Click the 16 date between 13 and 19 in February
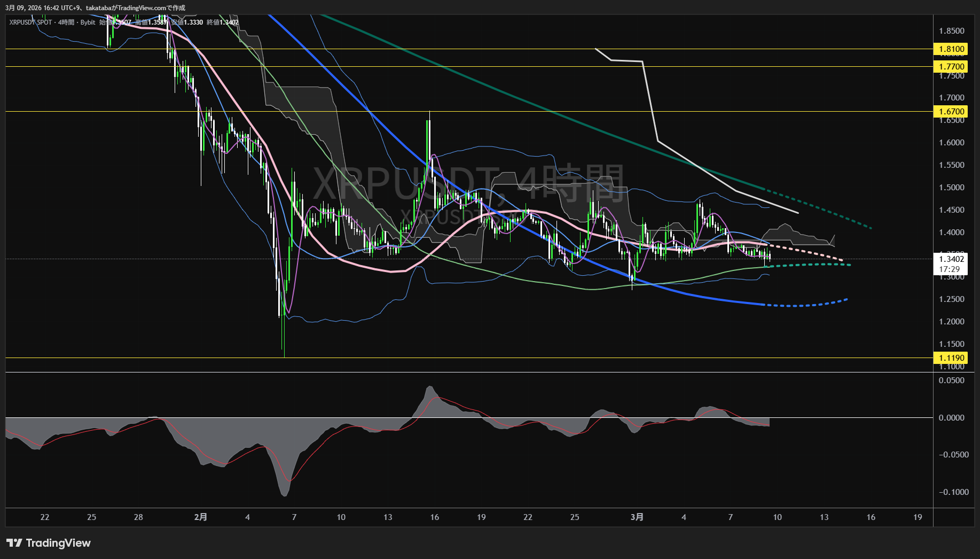 click(435, 517)
